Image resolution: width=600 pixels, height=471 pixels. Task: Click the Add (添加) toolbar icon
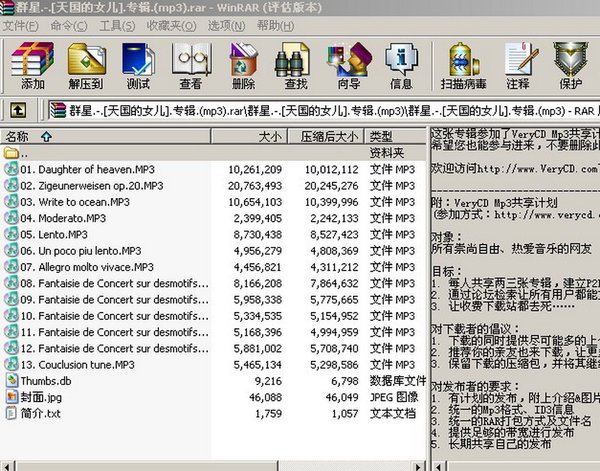33,59
